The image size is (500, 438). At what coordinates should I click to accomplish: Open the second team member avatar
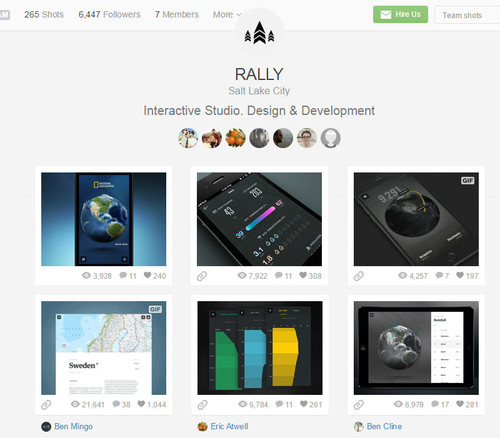click(x=212, y=138)
